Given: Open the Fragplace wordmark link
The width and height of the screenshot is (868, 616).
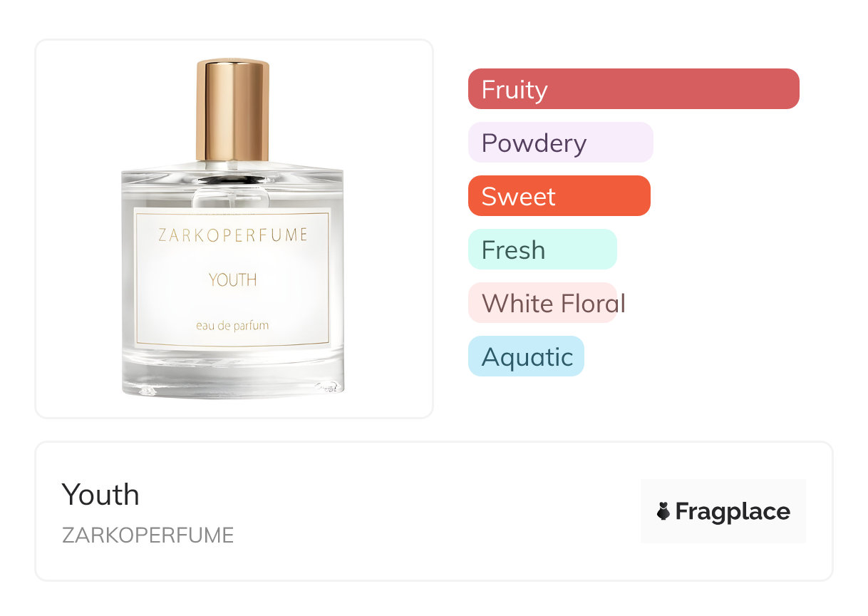Looking at the screenshot, I should coord(732,511).
